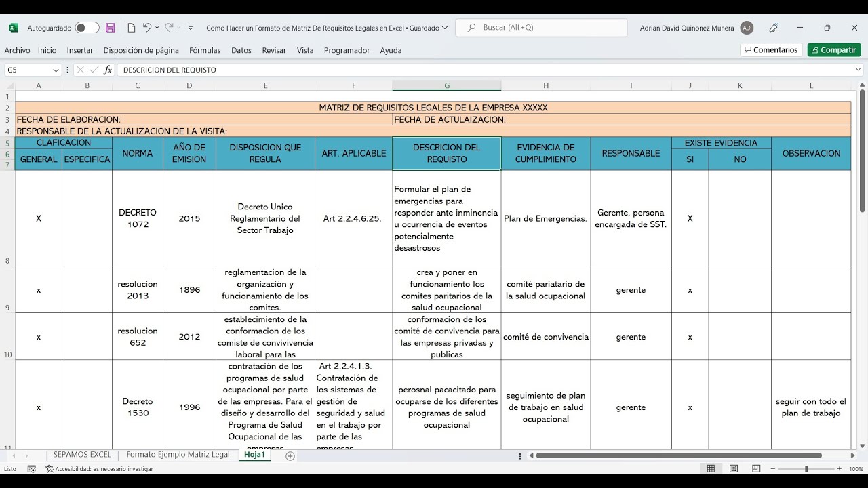Select the OBSERVACION header cell
Screen dimensions: 868x488
pos(811,154)
